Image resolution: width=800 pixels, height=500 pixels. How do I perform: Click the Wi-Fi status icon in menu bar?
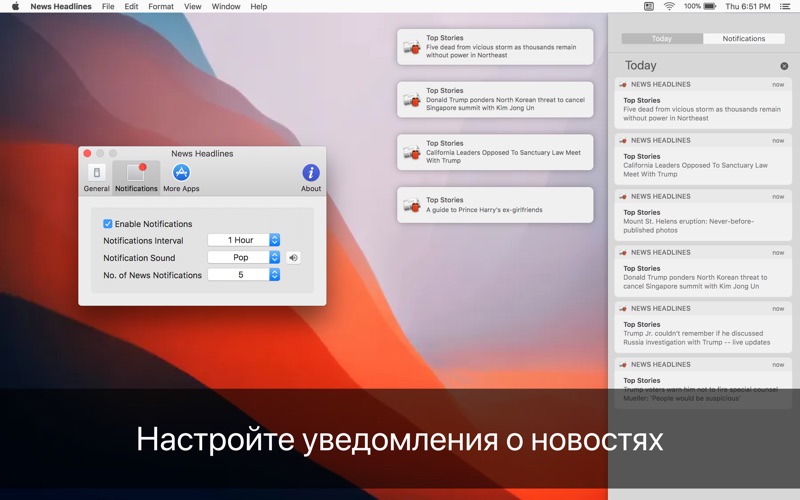(x=669, y=7)
